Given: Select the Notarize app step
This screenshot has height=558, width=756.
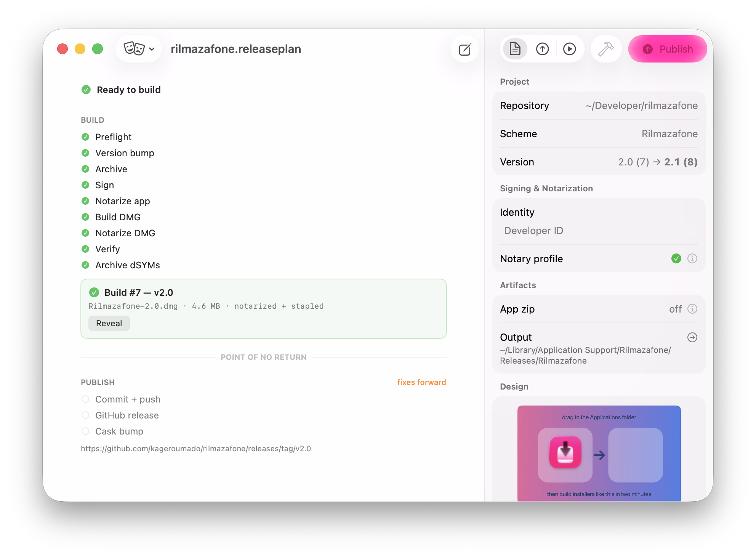Looking at the screenshot, I should 123,201.
